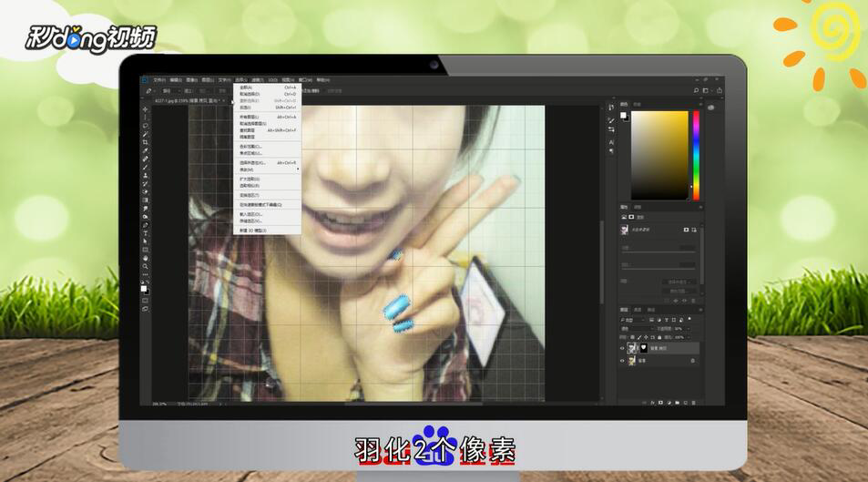Click inside the yellow color picker field
868x482 pixels.
click(659, 155)
